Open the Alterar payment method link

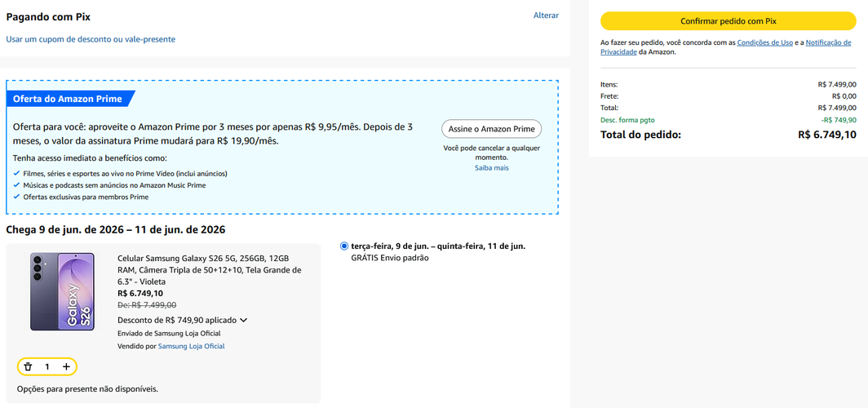(546, 16)
